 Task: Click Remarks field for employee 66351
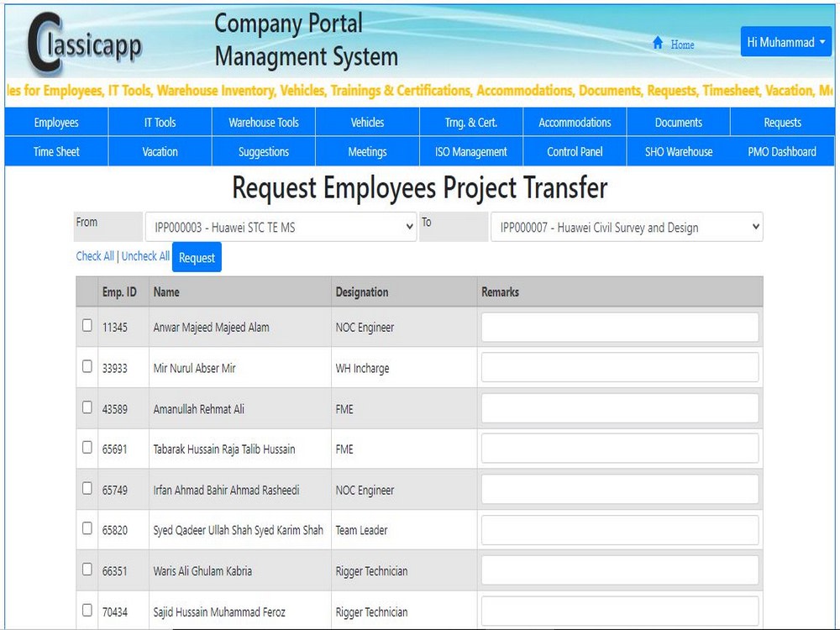point(620,570)
